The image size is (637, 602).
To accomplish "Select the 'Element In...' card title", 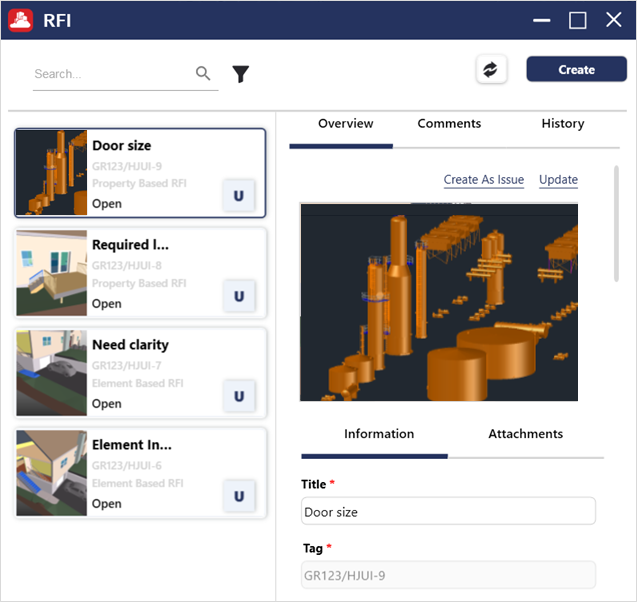I will click(132, 445).
